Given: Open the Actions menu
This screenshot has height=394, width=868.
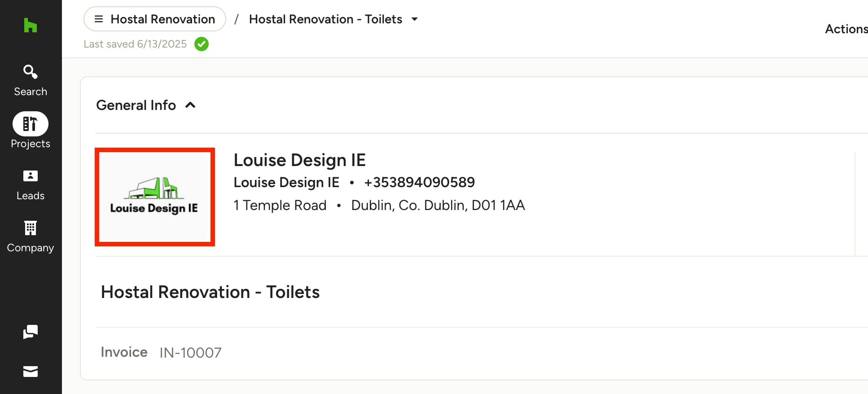Looking at the screenshot, I should tap(846, 29).
